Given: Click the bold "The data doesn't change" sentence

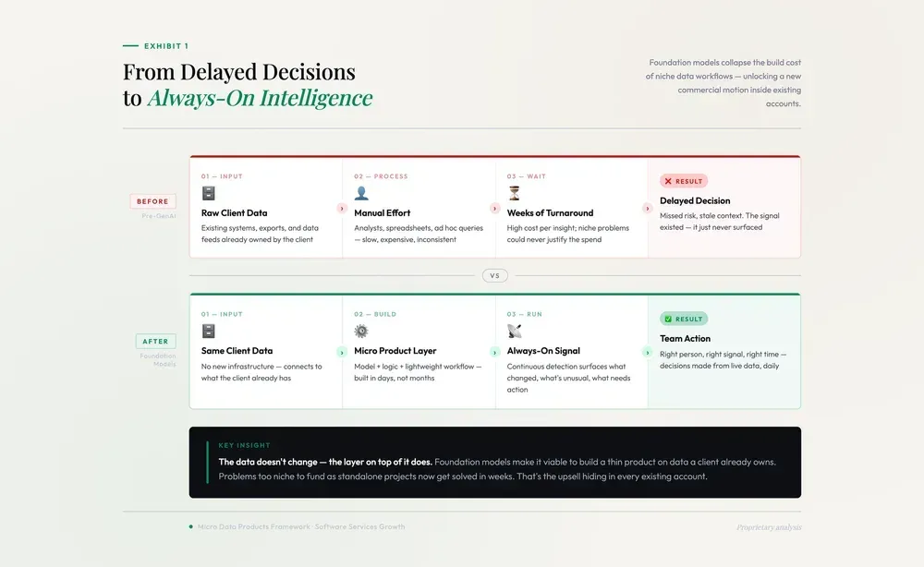Looking at the screenshot, I should (x=325, y=463).
